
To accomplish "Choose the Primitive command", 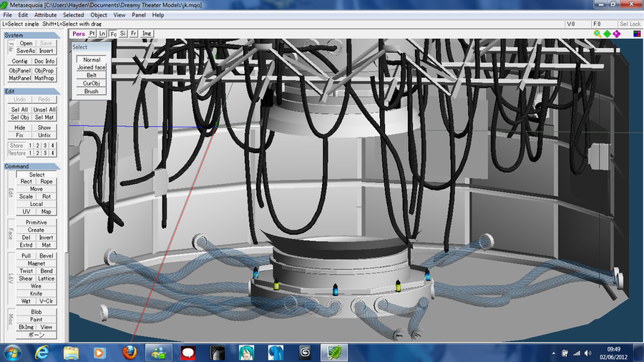I will point(36,222).
